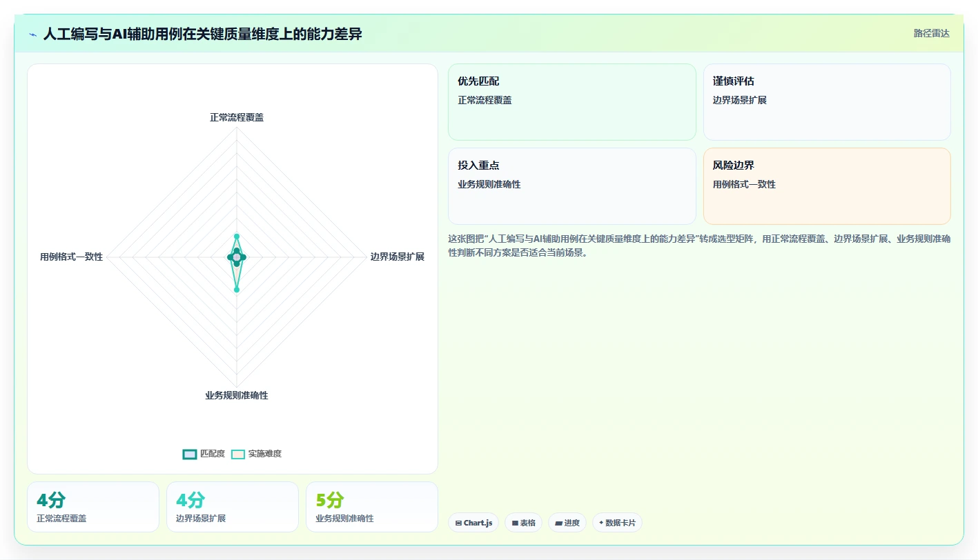Toggle the 实施难度 legend item
978x560 pixels.
[256, 454]
